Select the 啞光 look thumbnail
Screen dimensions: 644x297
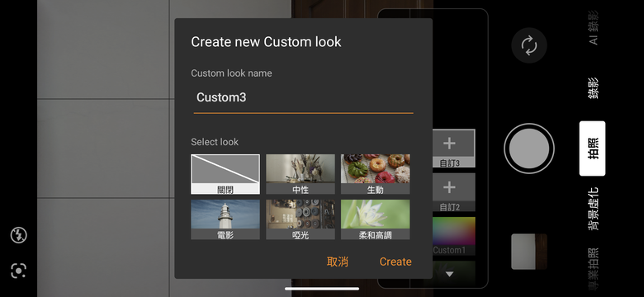pos(301,219)
